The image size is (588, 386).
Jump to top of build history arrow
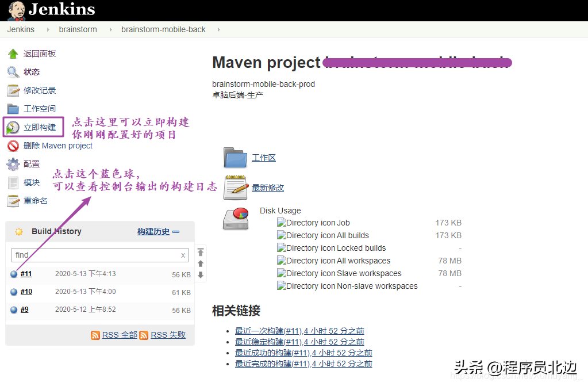[x=201, y=252]
